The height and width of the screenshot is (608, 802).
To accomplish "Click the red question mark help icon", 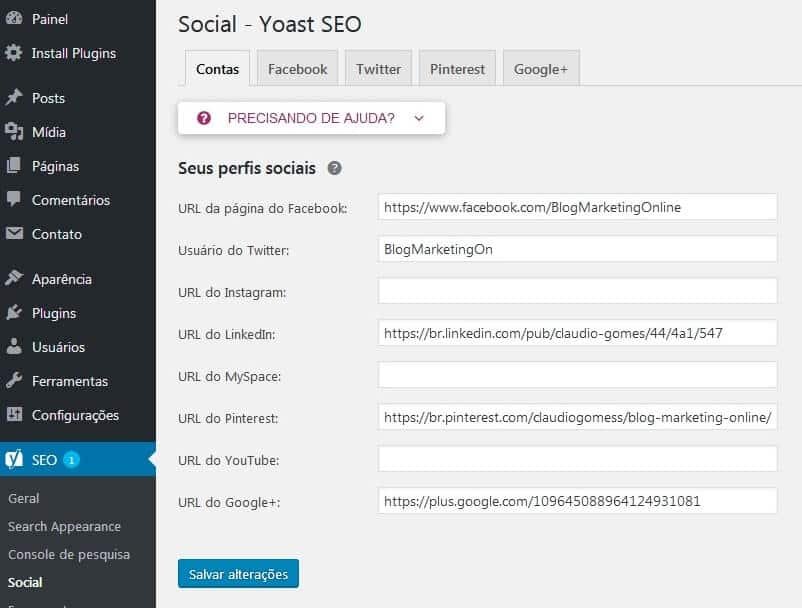I will (204, 118).
